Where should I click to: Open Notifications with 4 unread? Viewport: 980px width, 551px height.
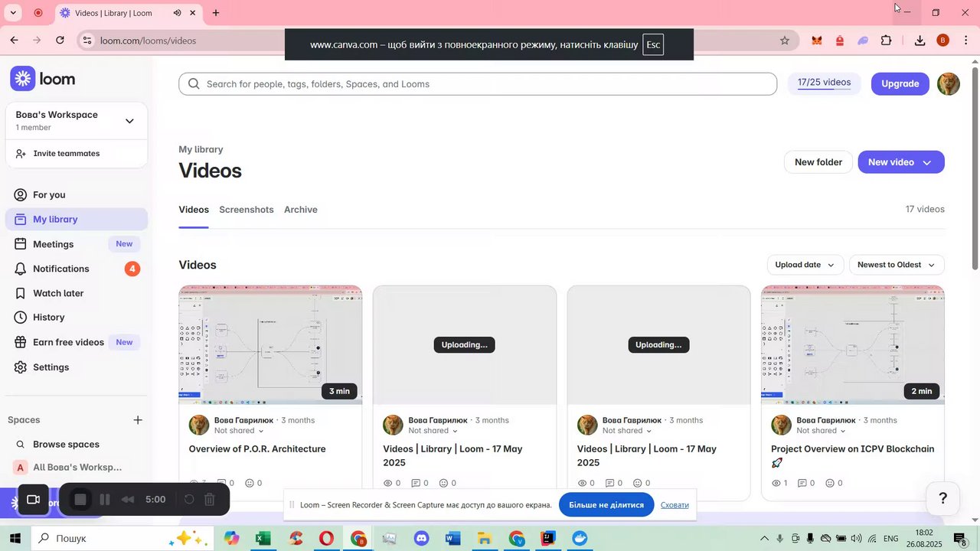coord(77,269)
